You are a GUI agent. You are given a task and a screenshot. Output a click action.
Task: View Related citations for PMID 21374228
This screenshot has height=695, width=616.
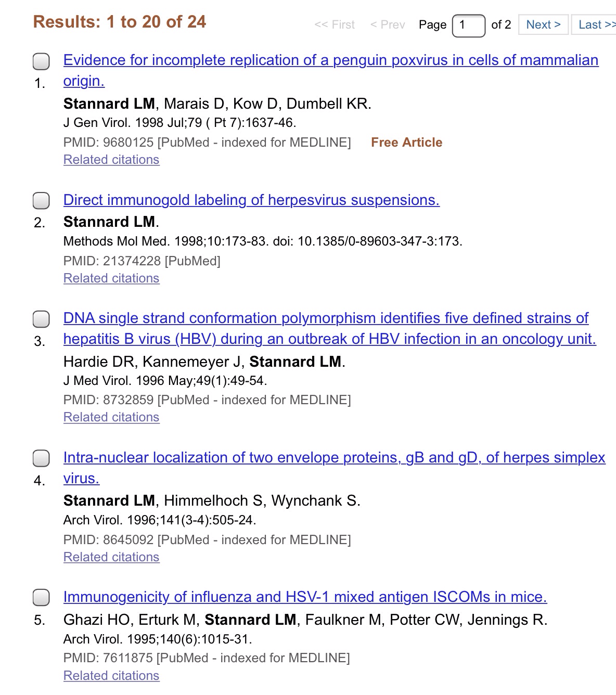click(111, 278)
